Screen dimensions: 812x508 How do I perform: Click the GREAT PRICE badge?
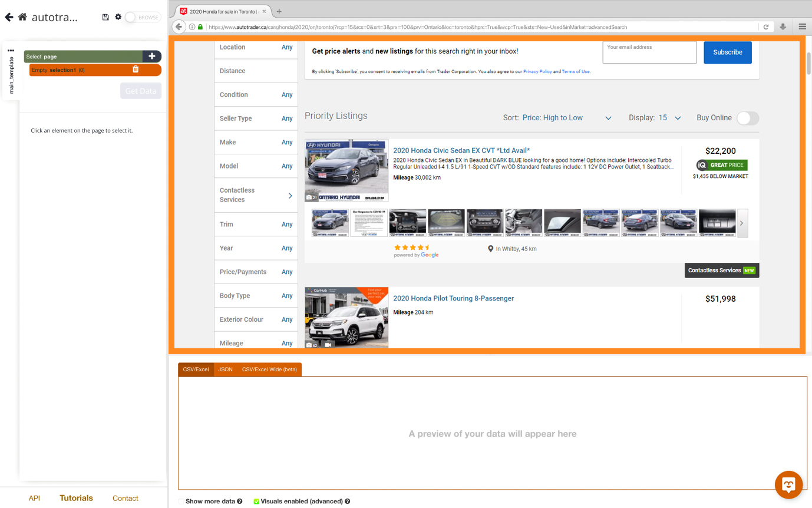722,165
